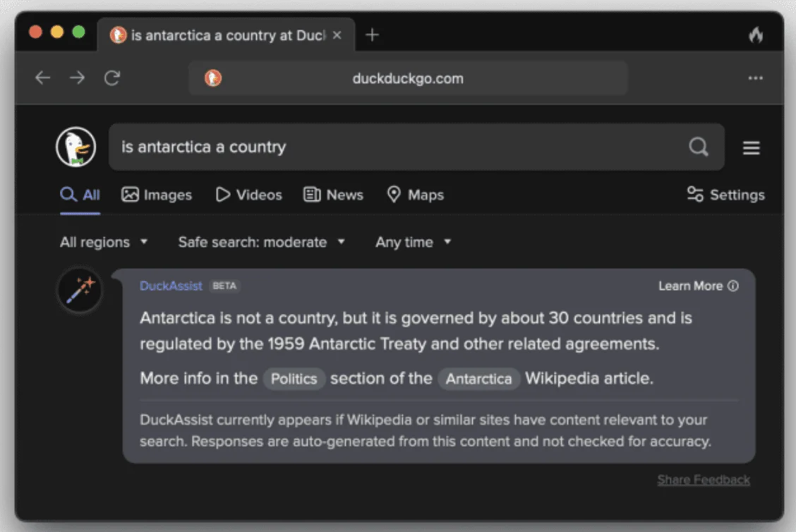Click the yellow minimize window button

coord(57,32)
